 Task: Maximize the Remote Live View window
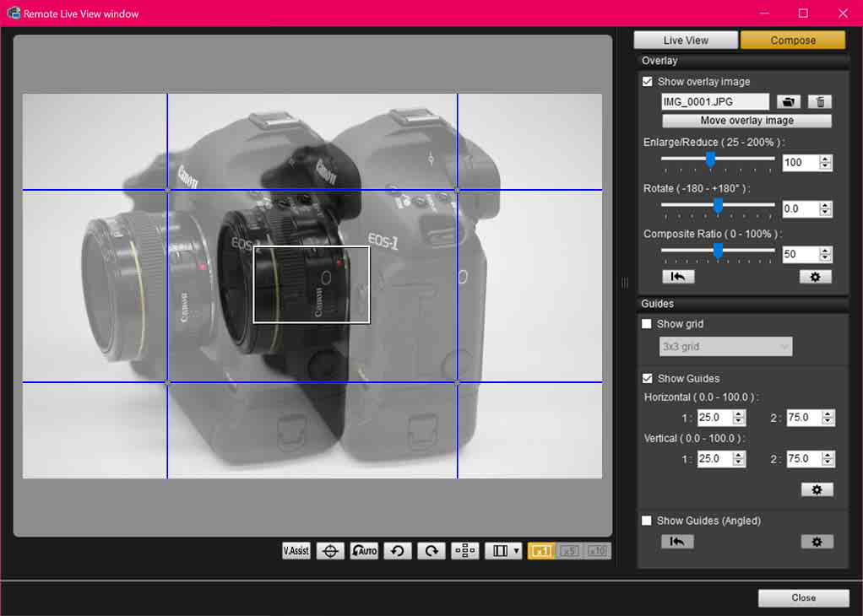[803, 14]
